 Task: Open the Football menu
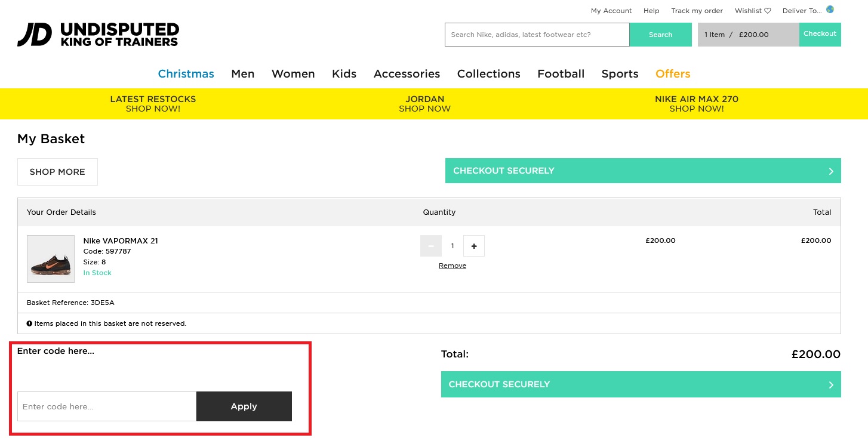tap(561, 74)
